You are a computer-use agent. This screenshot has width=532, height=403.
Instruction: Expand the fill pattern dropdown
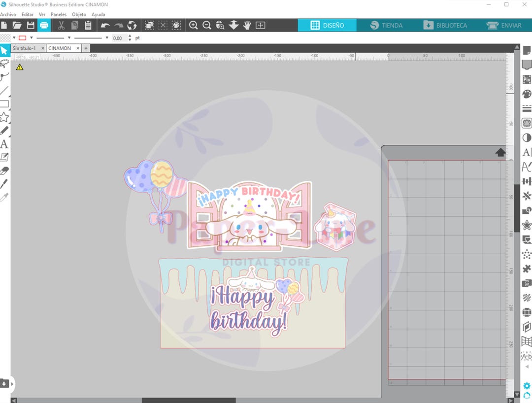(14, 37)
